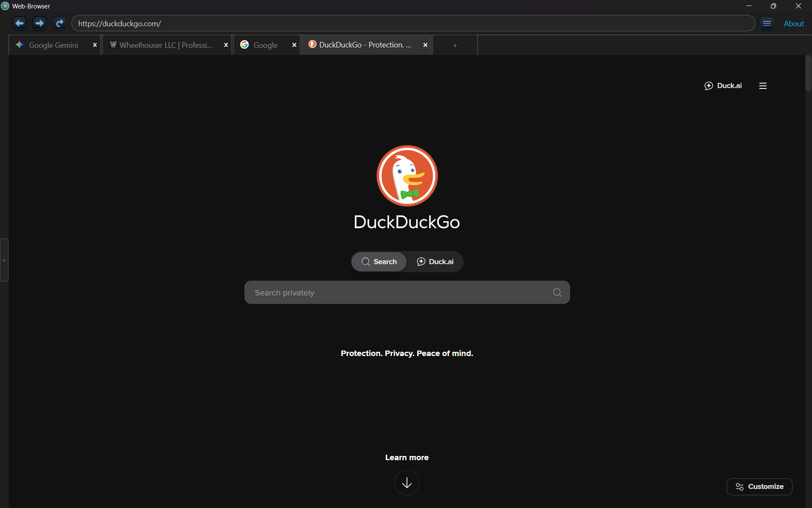This screenshot has width=812, height=508.
Task: Click the DuckDuckGo wordmark text
Action: (x=407, y=222)
